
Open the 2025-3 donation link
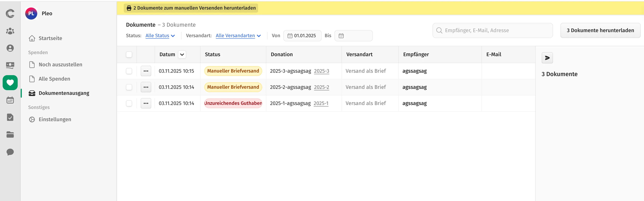[321, 71]
